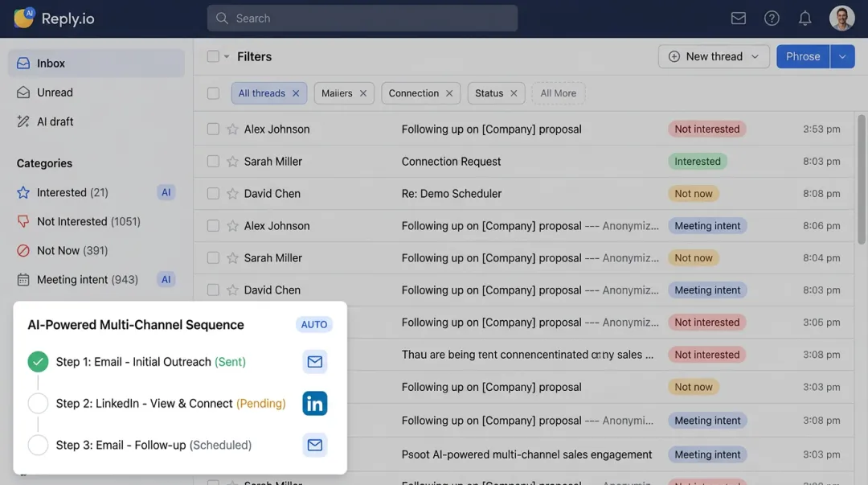
Task: Click the AI badge beside Interested
Action: [166, 192]
